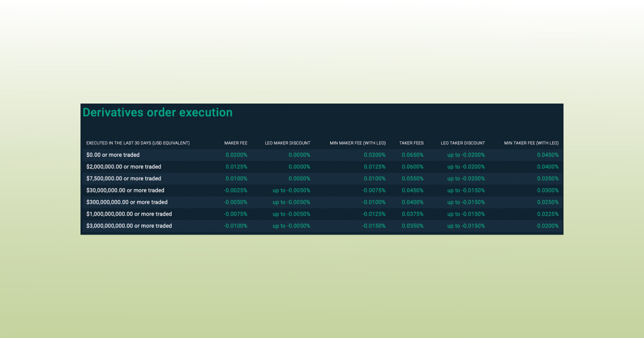Sort by the TAKER FEES column header
This screenshot has height=338, width=644.
411,143
